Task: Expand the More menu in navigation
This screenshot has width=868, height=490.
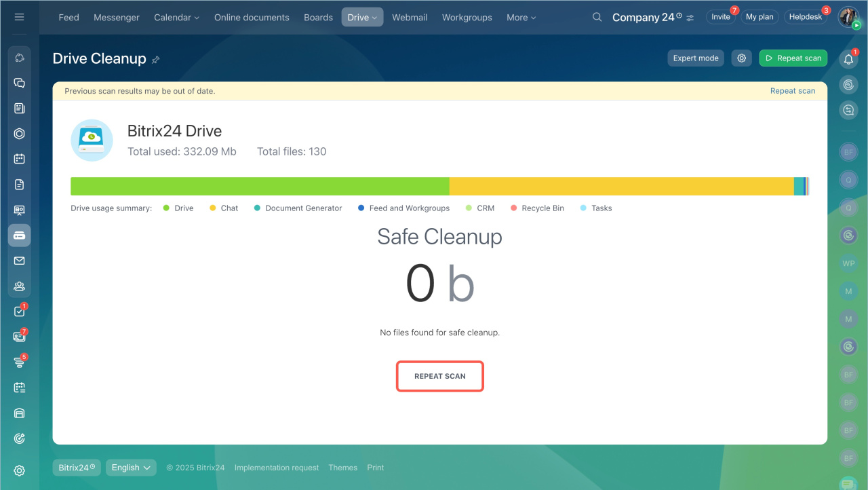Action: coord(521,18)
